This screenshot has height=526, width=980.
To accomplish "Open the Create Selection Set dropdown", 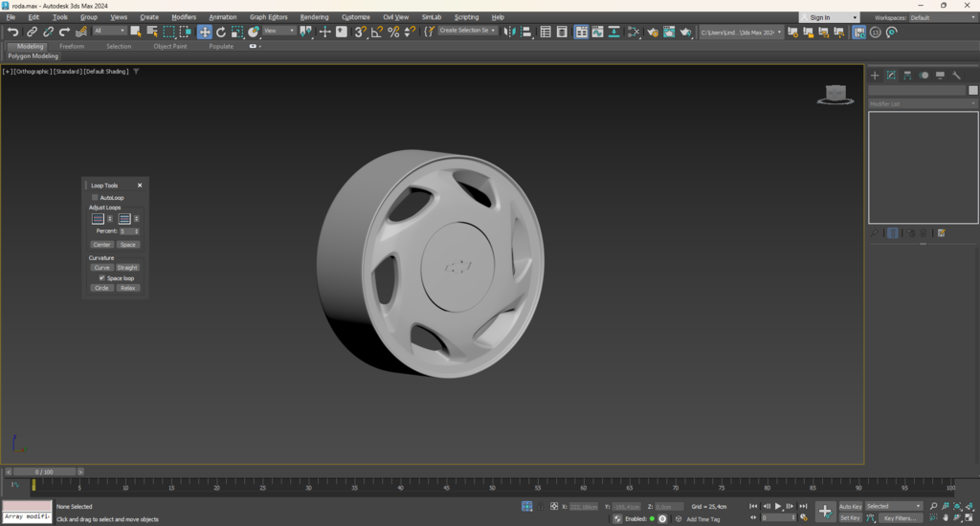I will point(467,31).
